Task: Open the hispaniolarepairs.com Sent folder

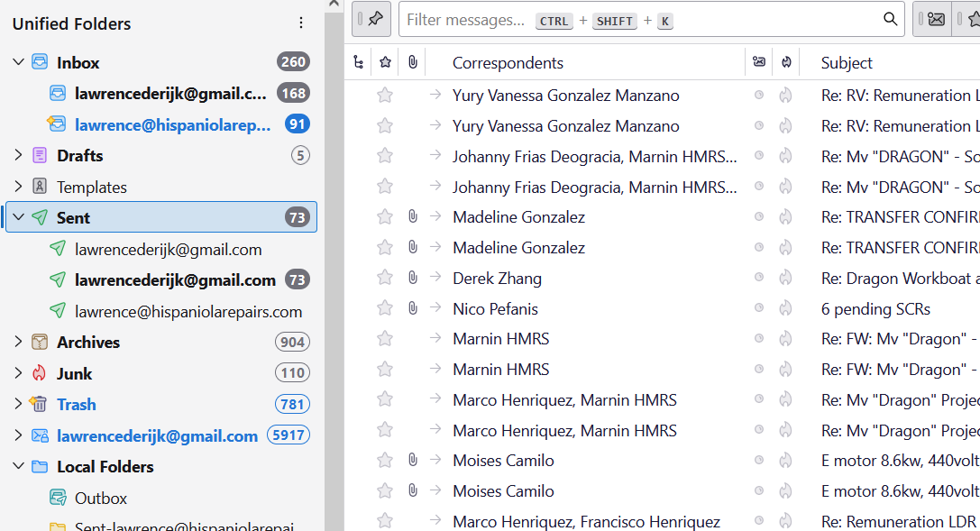Action: tap(161, 311)
